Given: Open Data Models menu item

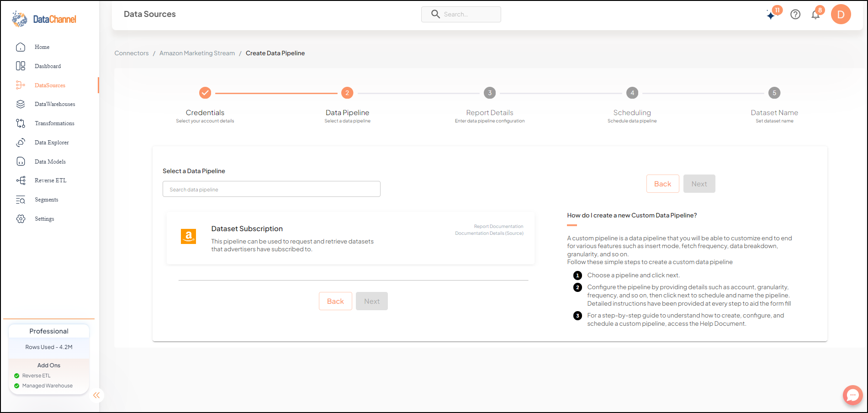Looking at the screenshot, I should click(50, 162).
